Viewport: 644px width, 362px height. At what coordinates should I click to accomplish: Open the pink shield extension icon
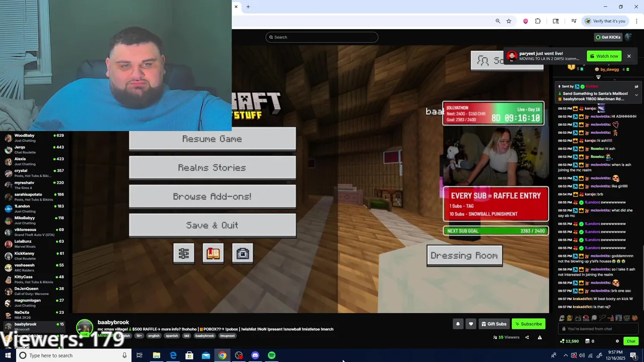(x=526, y=21)
